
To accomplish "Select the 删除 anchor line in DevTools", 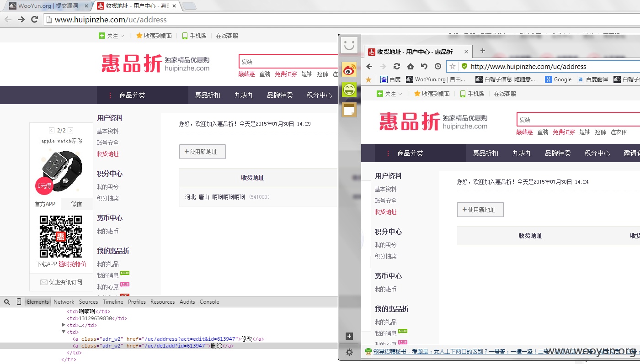I will 153,346.
